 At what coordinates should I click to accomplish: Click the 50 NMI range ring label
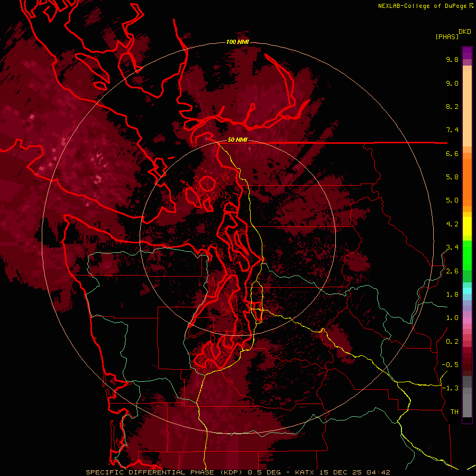(237, 140)
